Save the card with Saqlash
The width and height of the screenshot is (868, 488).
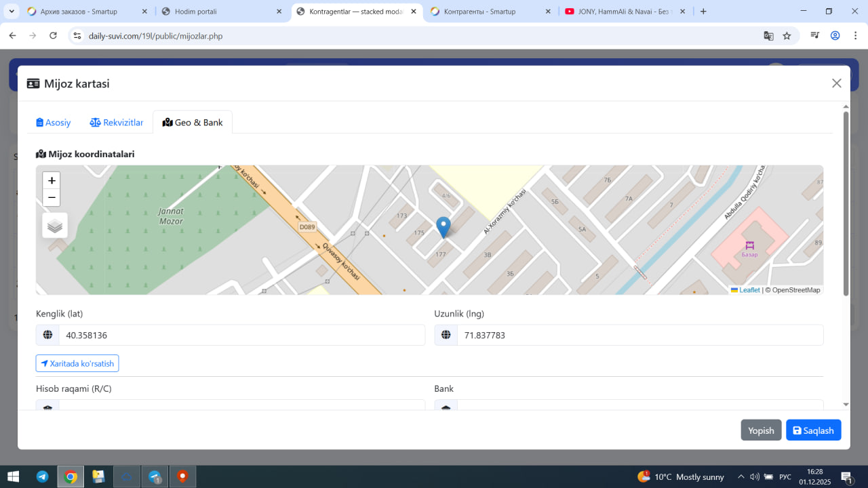point(813,430)
